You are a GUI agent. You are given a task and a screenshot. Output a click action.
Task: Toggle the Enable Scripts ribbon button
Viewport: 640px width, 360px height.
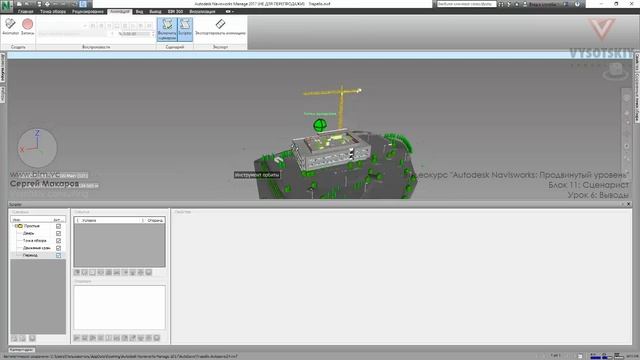167,29
